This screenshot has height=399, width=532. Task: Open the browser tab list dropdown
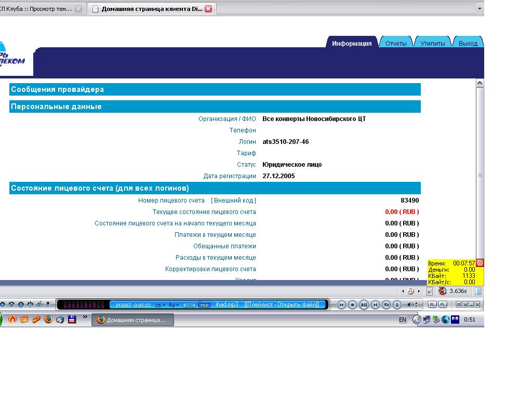[479, 8]
